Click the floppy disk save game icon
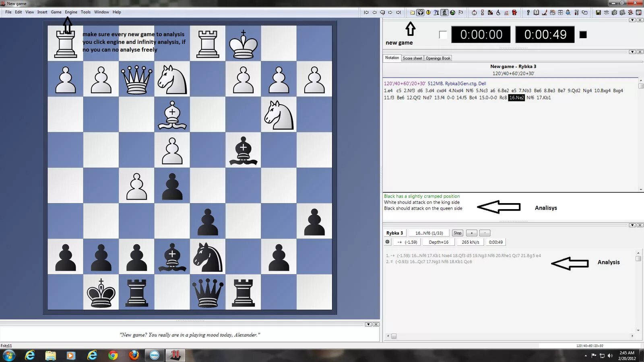Image resolution: width=644 pixels, height=362 pixels. click(598, 12)
